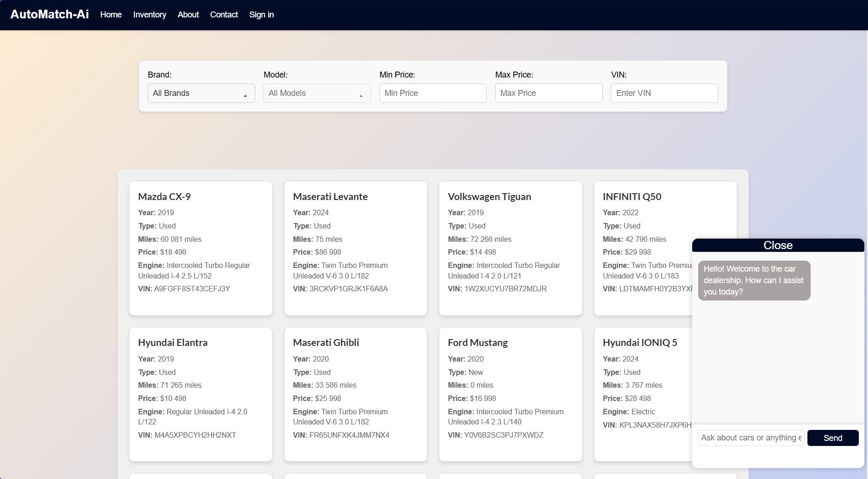Click the $86 998 price on Levante
868x479 pixels.
click(x=328, y=252)
